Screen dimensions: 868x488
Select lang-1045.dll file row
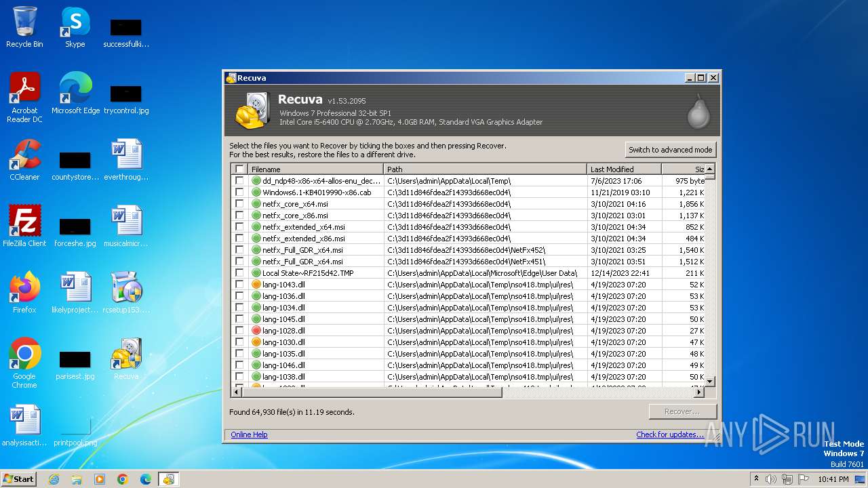(x=468, y=319)
